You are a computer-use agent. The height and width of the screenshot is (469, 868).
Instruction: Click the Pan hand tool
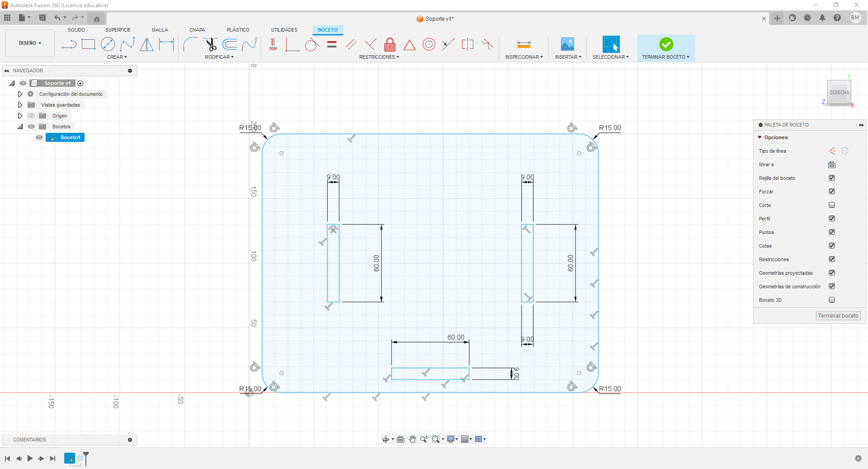[412, 439]
